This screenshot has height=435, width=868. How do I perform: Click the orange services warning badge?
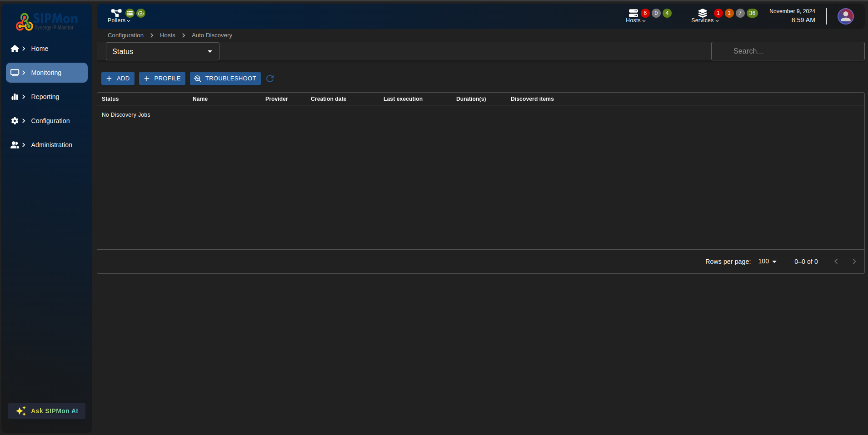pos(729,13)
